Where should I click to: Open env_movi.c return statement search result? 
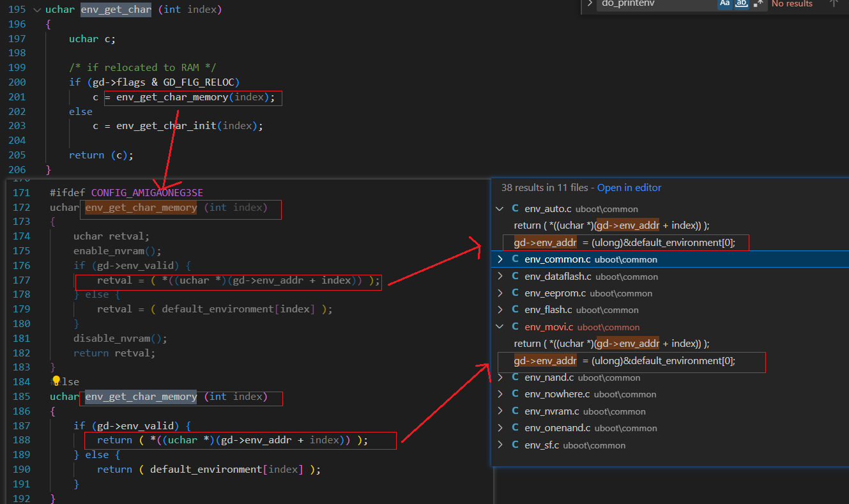click(611, 344)
